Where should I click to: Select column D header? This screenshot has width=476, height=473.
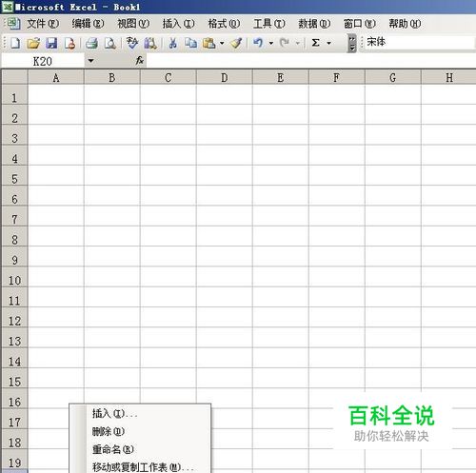pos(225,77)
